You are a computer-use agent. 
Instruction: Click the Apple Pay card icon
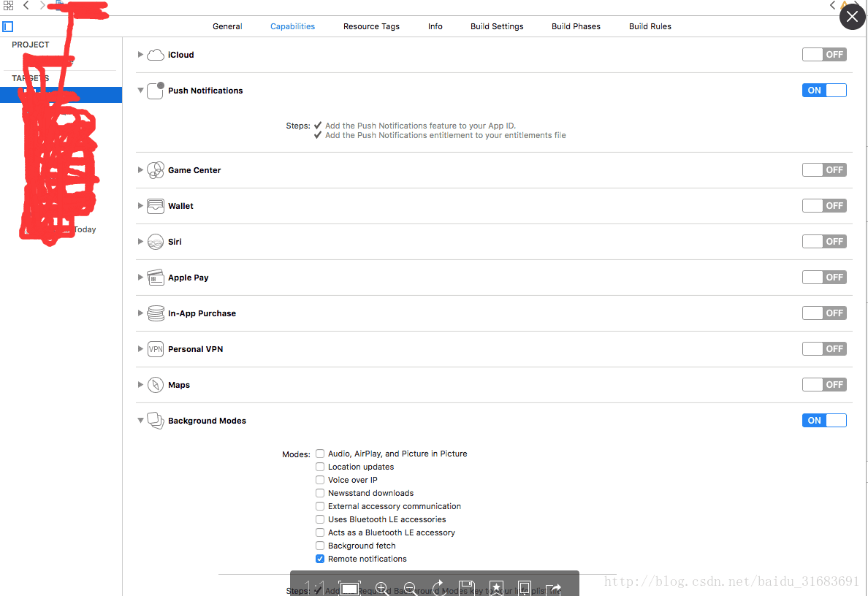coord(156,278)
